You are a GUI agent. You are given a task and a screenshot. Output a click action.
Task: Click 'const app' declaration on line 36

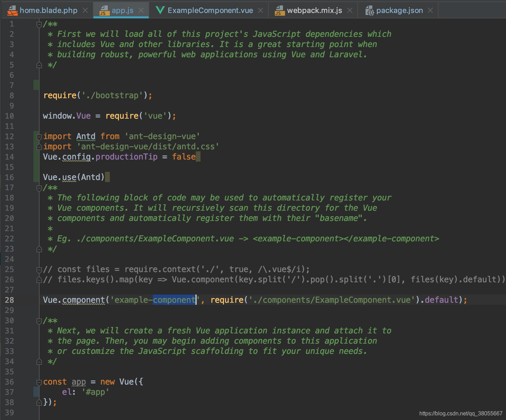[64, 382]
